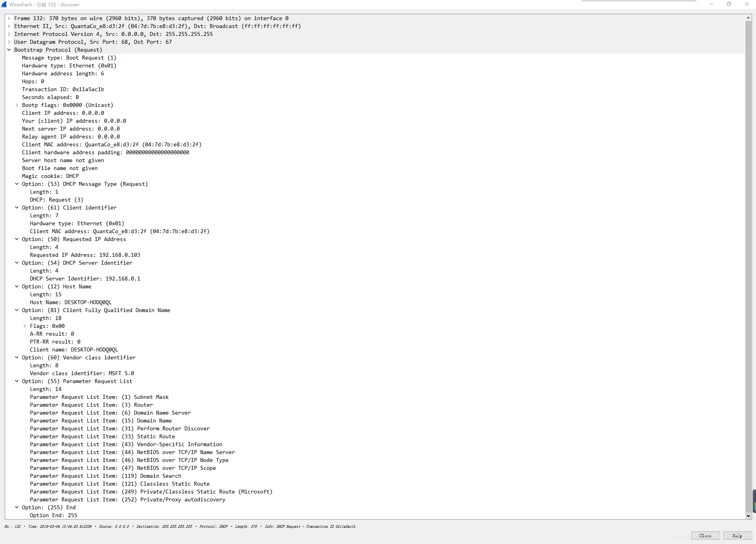The image size is (756, 544).
Task: Collapse Option (81) Client FQDN
Action: pyautogui.click(x=17, y=310)
